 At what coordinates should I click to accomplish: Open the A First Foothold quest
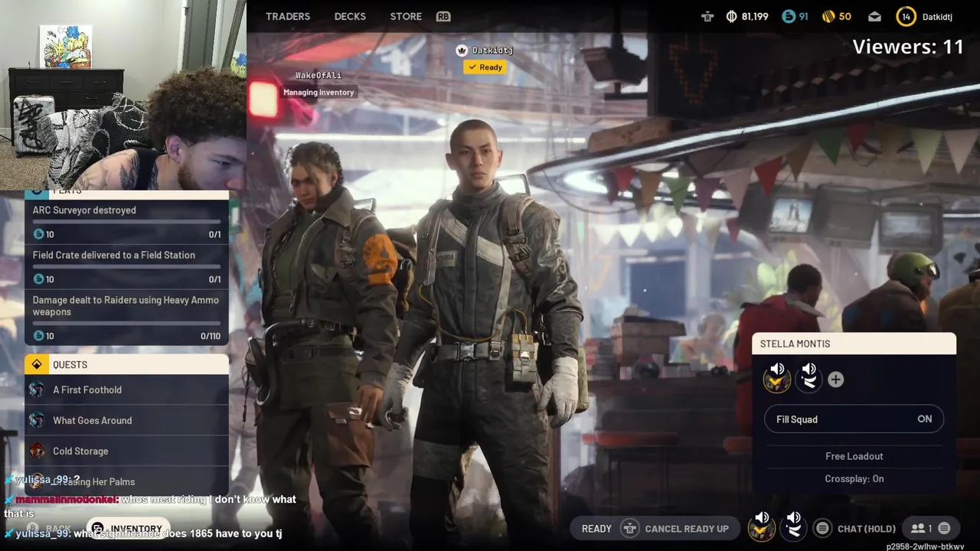pos(126,390)
